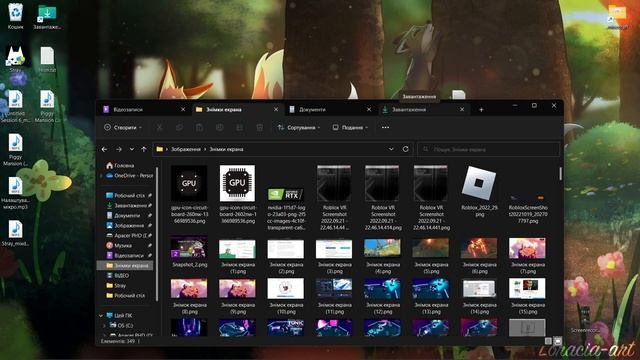Image resolution: width=640 pixels, height=360 pixels.
Task: Expand OS (C:) drive node
Action: [x=104, y=326]
